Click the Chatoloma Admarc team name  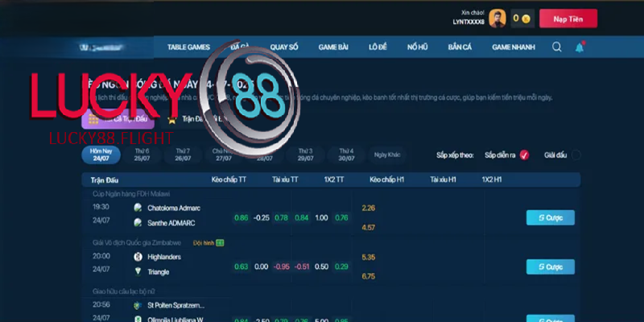coord(174,208)
